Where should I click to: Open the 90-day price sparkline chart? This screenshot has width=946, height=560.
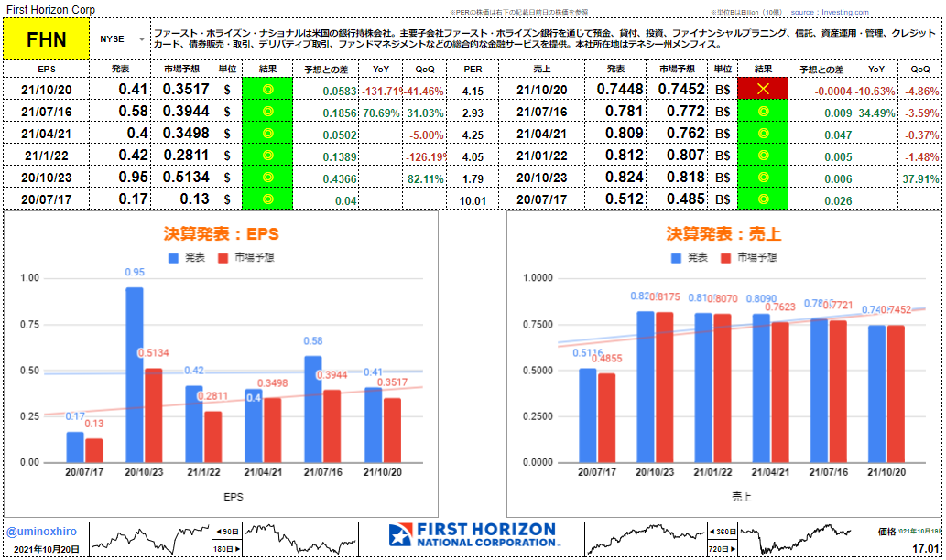click(151, 539)
